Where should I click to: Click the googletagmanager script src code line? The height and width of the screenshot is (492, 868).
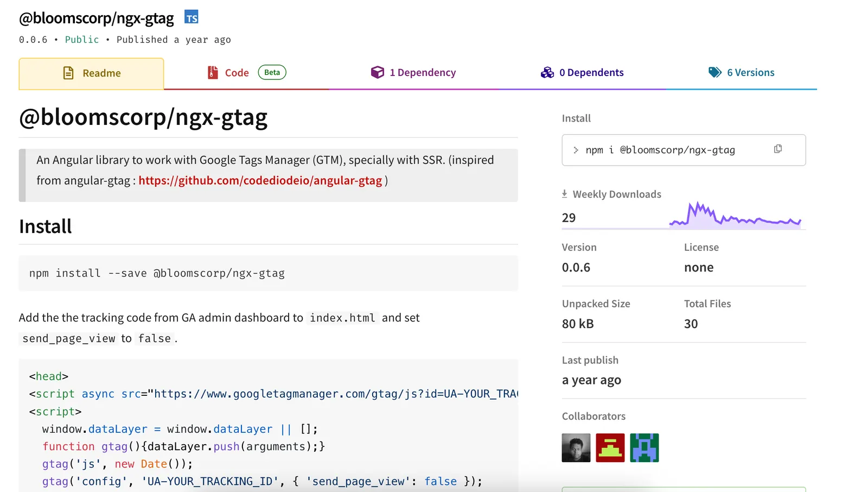[273, 394]
